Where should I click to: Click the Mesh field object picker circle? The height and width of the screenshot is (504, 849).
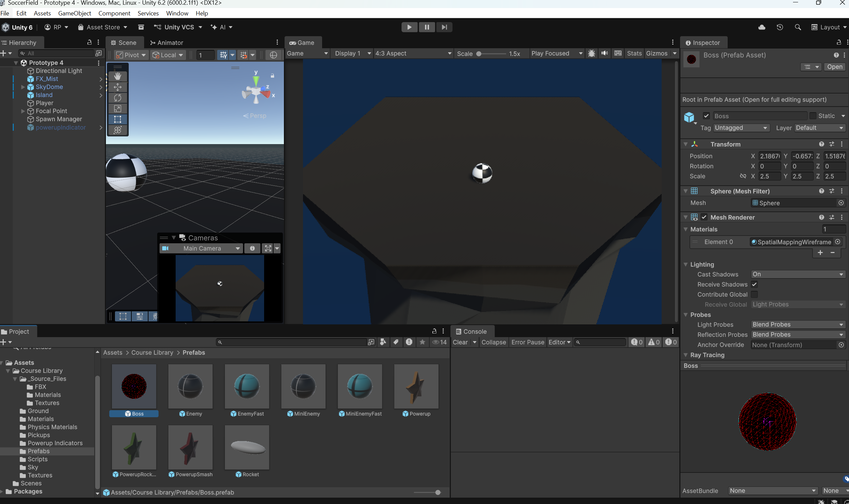(x=841, y=203)
